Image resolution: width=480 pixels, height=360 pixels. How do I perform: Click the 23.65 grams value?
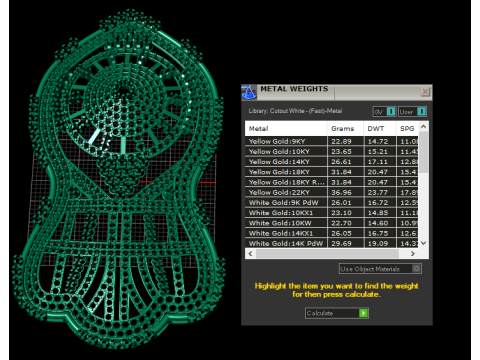pyautogui.click(x=341, y=152)
